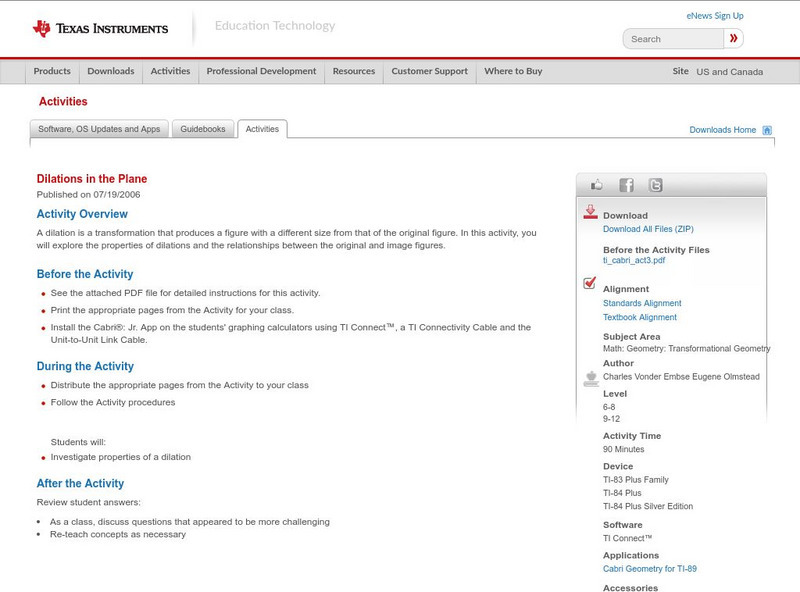Click the Activity Overview heading

point(82,214)
